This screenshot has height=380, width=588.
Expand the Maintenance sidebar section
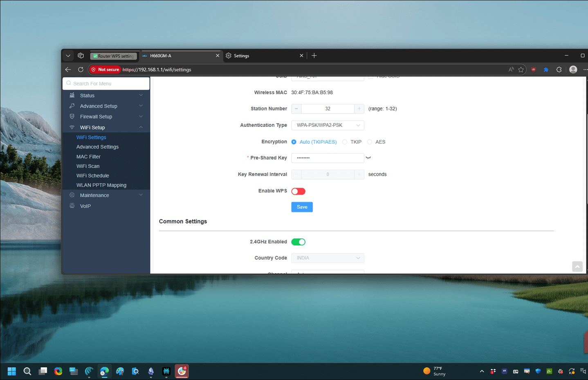[x=106, y=195]
